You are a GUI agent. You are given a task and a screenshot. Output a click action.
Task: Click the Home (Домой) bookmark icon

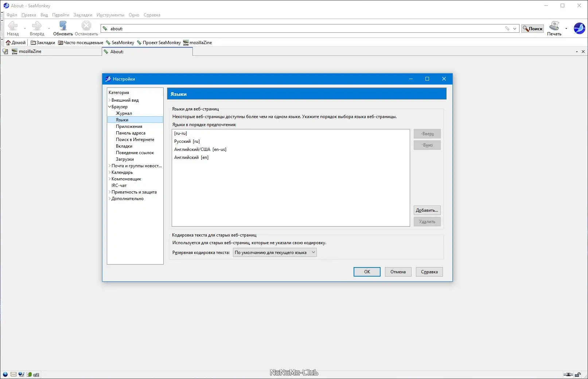(8, 43)
